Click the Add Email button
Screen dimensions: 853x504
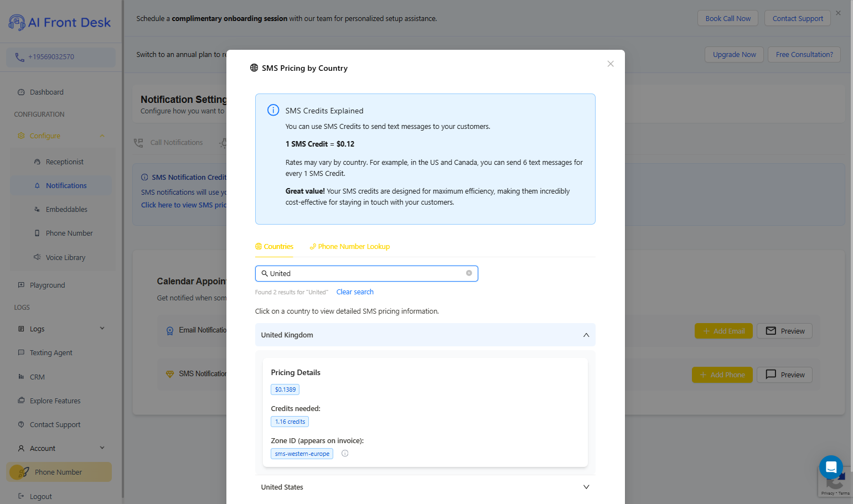(x=723, y=331)
